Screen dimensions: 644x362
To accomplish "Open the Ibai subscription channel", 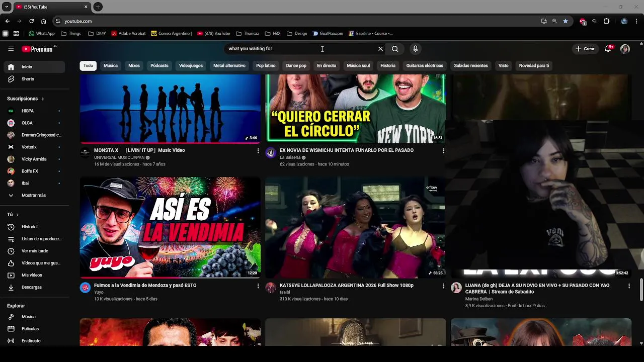I will [x=35, y=183].
